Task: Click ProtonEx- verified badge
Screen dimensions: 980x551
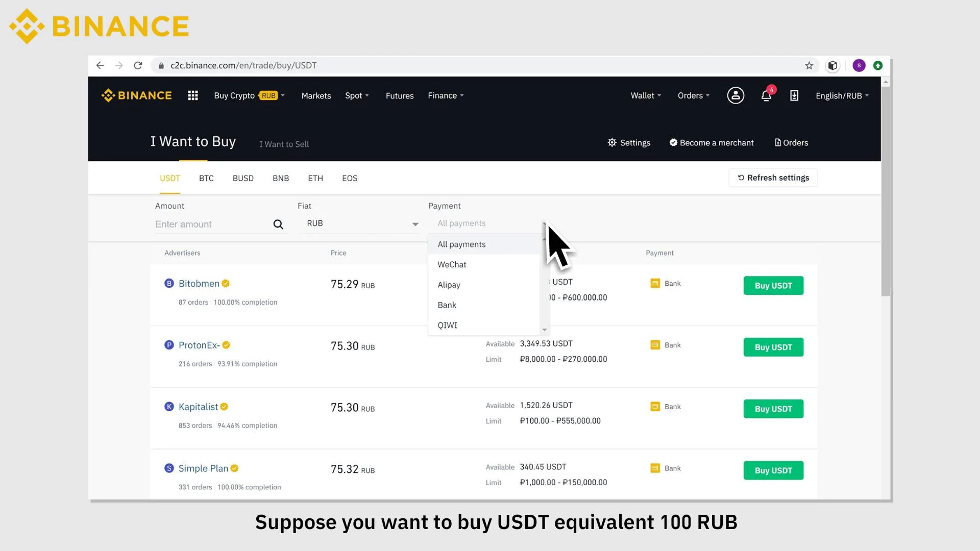Action: pos(226,345)
